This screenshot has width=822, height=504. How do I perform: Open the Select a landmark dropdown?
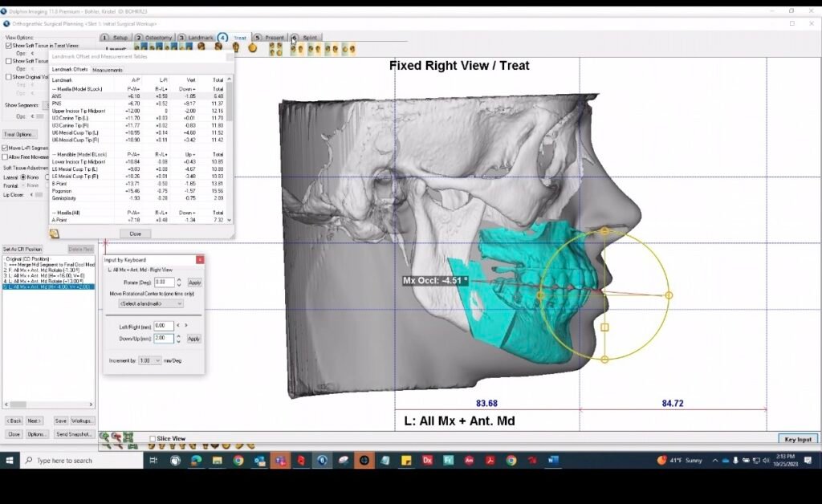[x=151, y=303]
